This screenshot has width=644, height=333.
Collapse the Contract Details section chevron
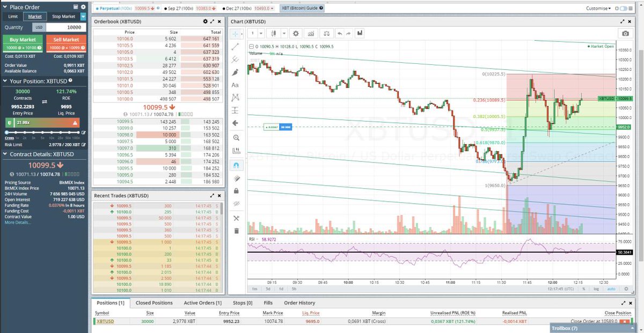click(5, 154)
